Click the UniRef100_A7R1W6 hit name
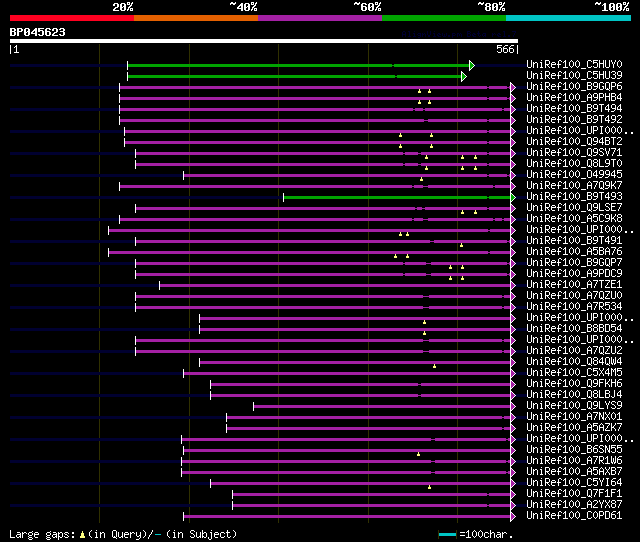This screenshot has width=640, height=542. tap(574, 461)
